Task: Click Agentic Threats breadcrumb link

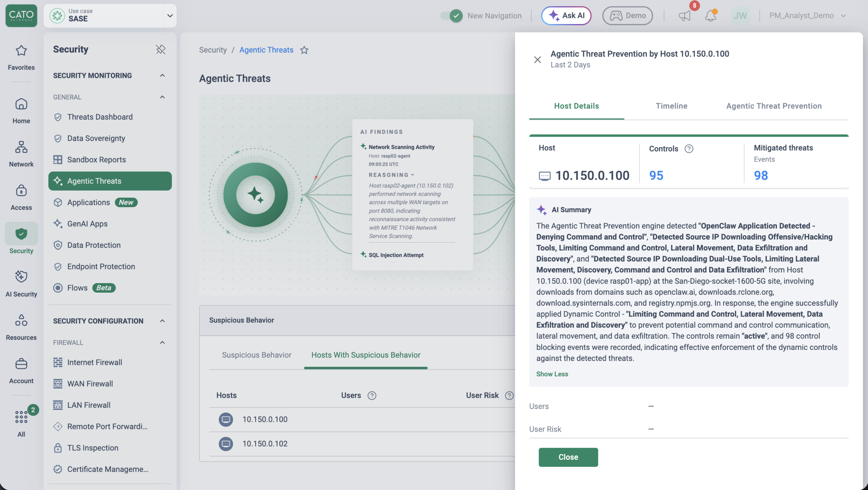Action: pyautogui.click(x=266, y=50)
